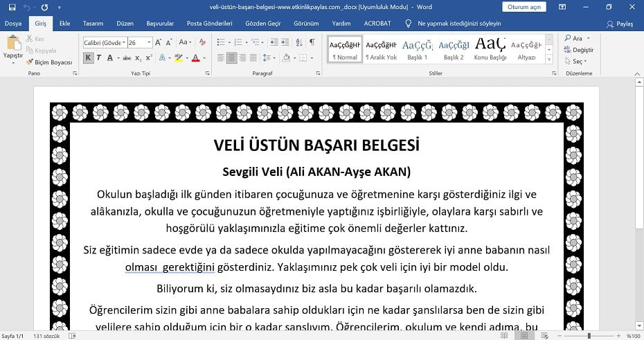This screenshot has width=644, height=340.
Task: Switch to the Ekle tab
Action: (64, 24)
